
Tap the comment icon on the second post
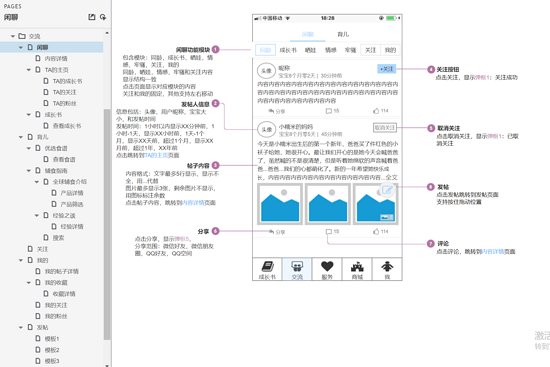click(329, 232)
